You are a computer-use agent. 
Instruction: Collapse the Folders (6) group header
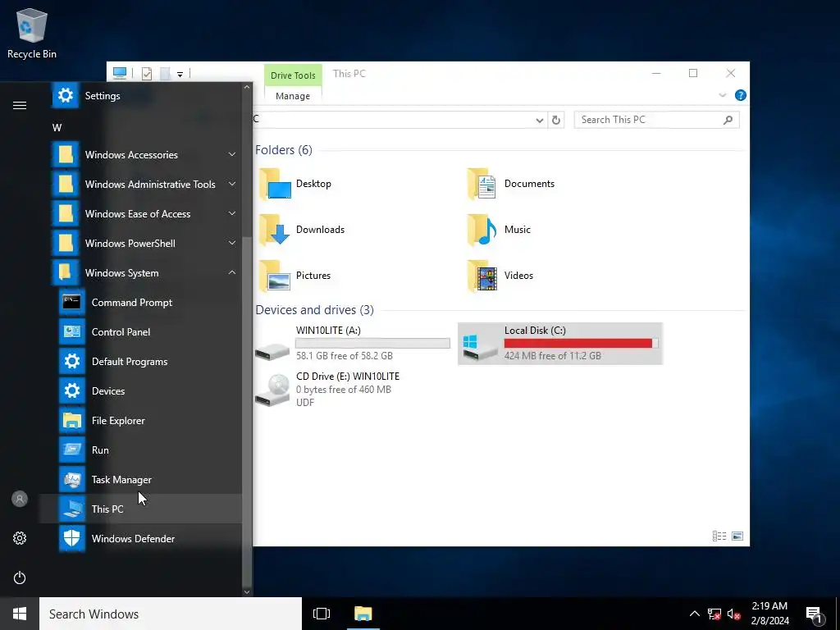pyautogui.click(x=283, y=150)
